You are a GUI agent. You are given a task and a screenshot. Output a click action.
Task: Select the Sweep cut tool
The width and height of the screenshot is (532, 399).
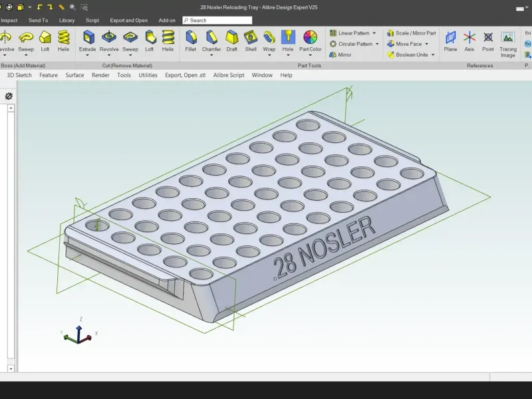click(130, 41)
